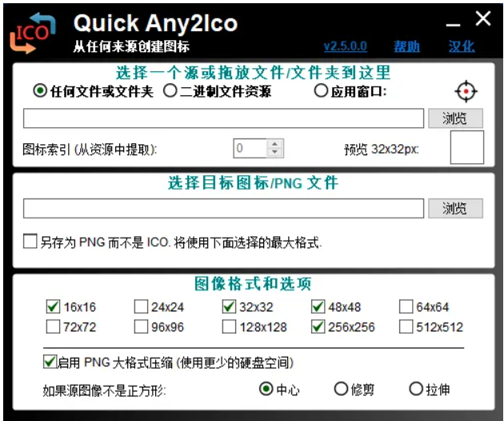Select the 拉伸 stretch radio option

tap(416, 389)
